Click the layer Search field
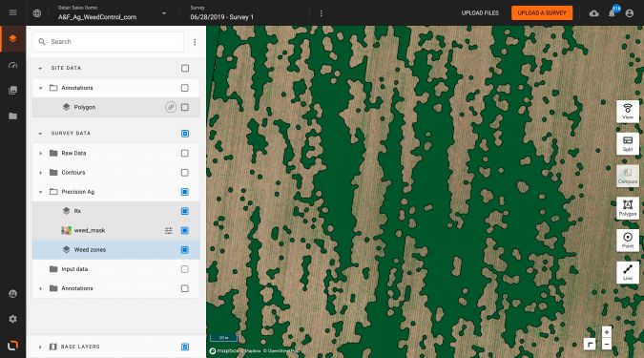 (108, 41)
